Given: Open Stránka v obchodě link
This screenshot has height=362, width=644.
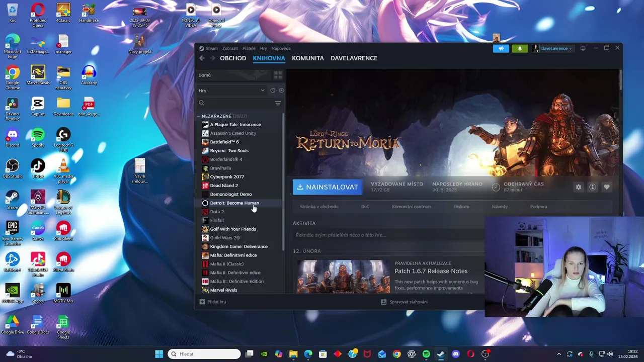Looking at the screenshot, I should (x=319, y=207).
